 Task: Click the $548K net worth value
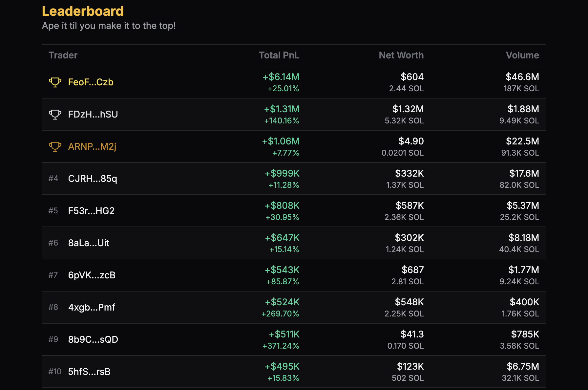pyautogui.click(x=409, y=302)
